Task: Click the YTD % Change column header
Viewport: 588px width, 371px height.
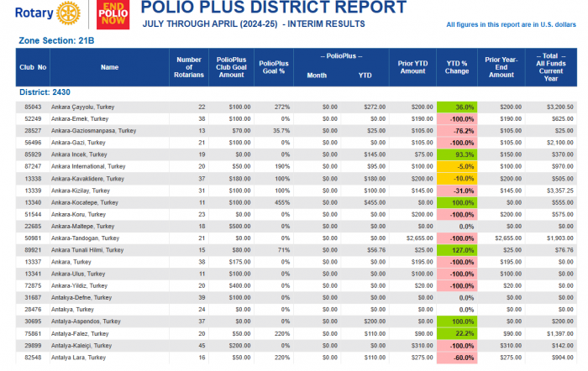Action: pos(457,67)
